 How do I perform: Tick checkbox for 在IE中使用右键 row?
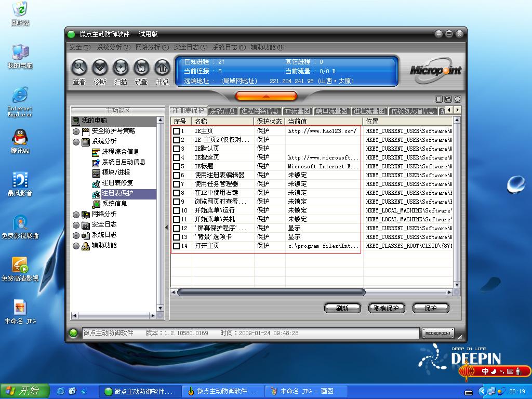pos(177,193)
